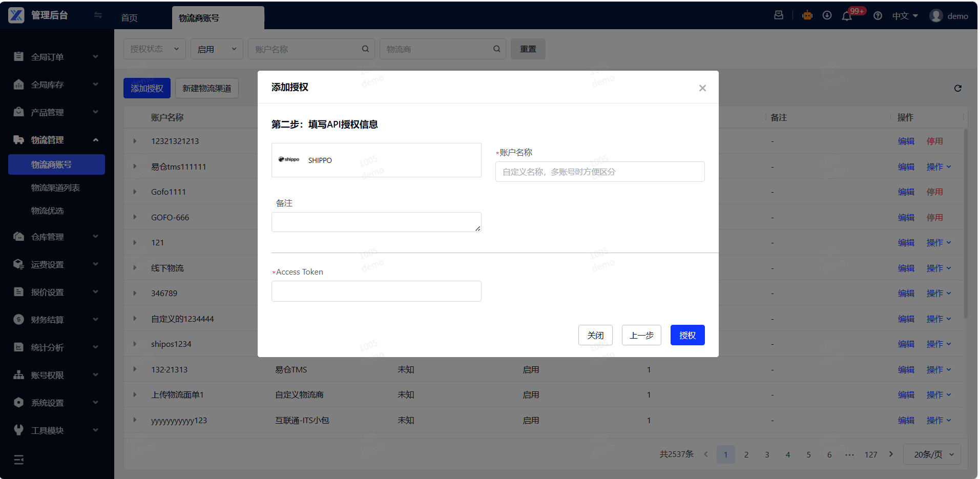Go to the next page arrow
Viewport: 980px width, 479px height.
tap(891, 454)
